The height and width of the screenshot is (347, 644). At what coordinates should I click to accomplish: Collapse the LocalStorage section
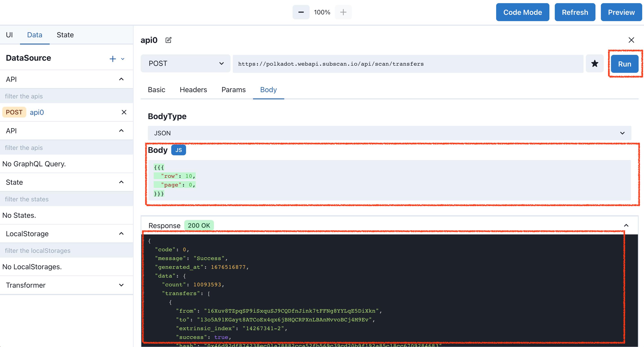pyautogui.click(x=121, y=234)
